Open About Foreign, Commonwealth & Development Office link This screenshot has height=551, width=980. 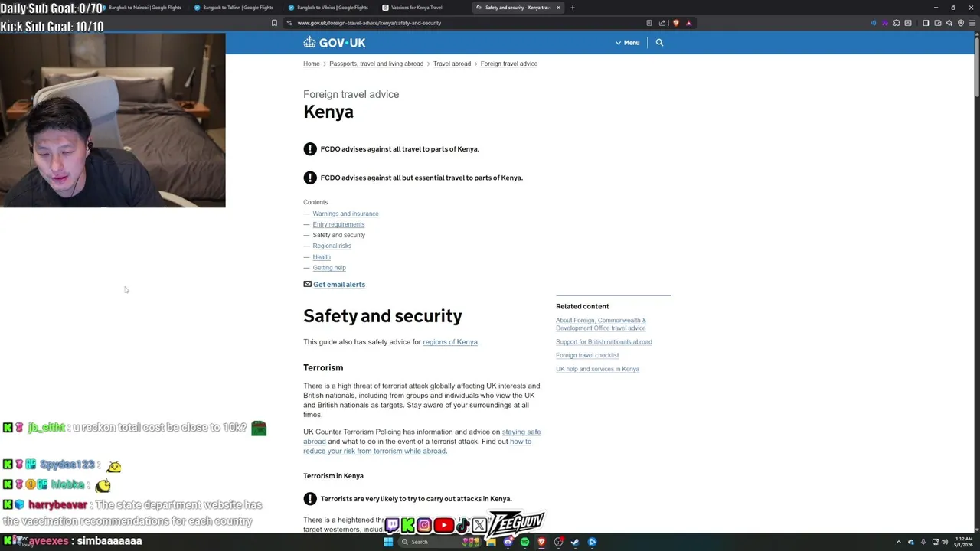[601, 324]
